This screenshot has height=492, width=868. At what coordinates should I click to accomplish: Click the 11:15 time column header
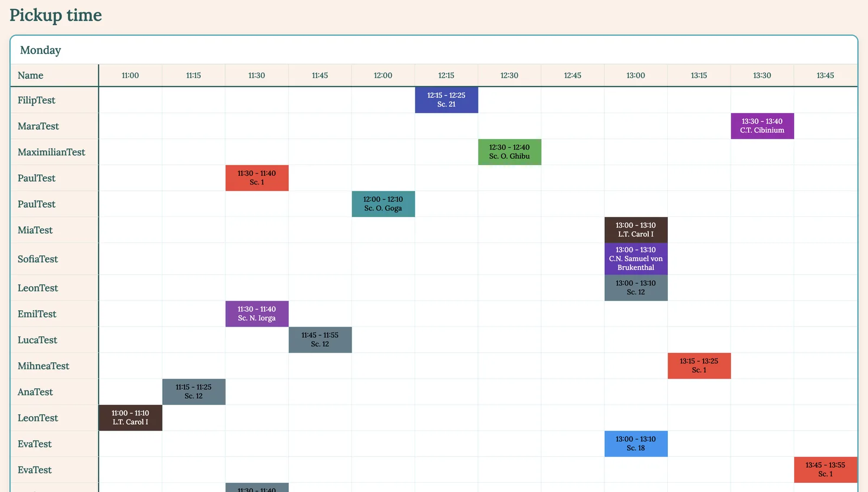point(194,75)
